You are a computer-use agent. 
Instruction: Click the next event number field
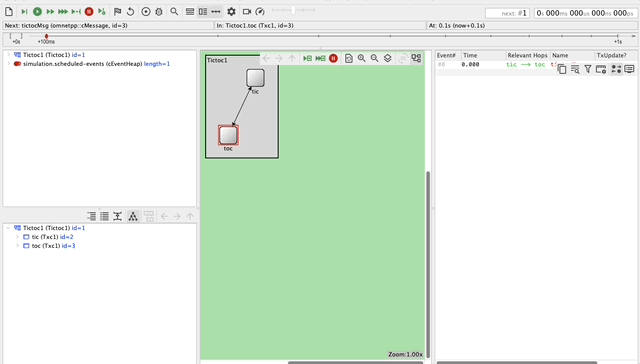(507, 13)
